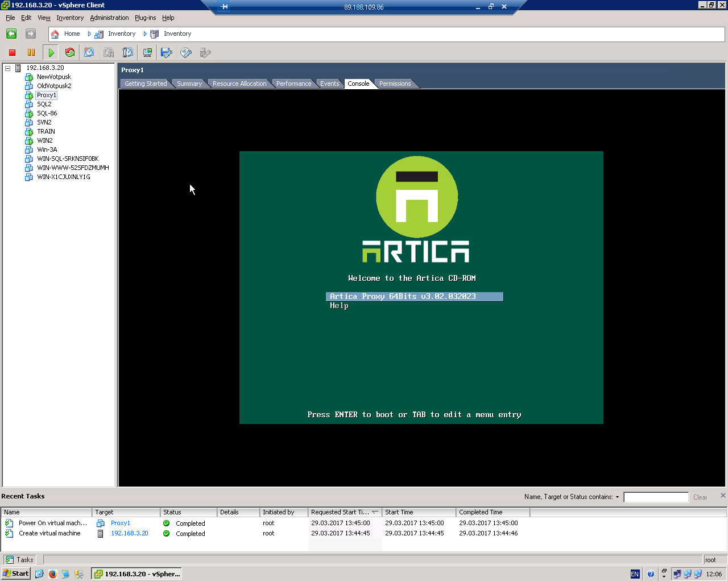Click the USB device connect icon
728x582 pixels.
[205, 53]
